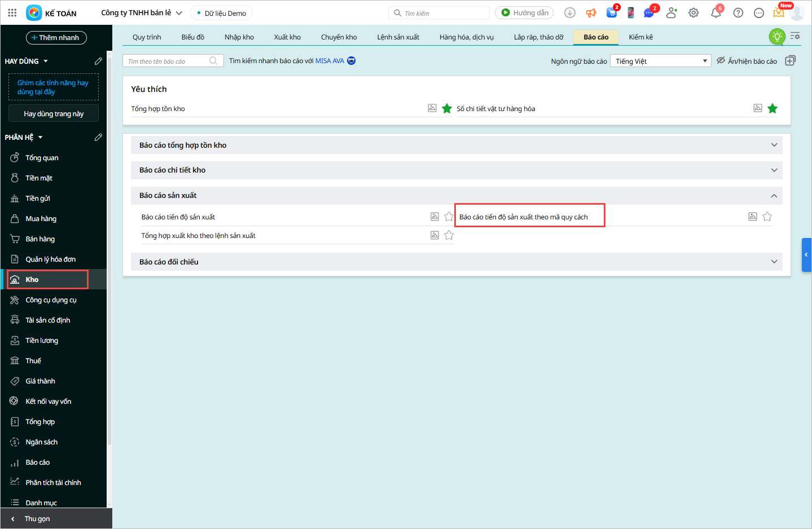Click the Tìm theo tên báo cáo search field
The width and height of the screenshot is (812, 529).
tap(168, 61)
